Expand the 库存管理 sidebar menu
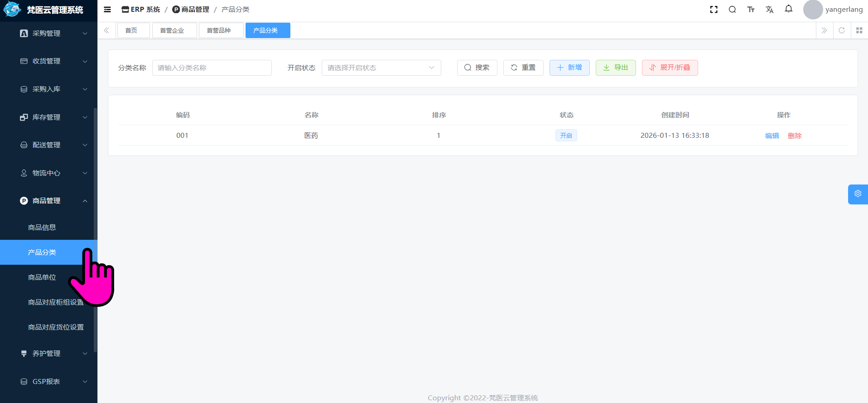Image resolution: width=868 pixels, height=403 pixels. click(x=53, y=117)
